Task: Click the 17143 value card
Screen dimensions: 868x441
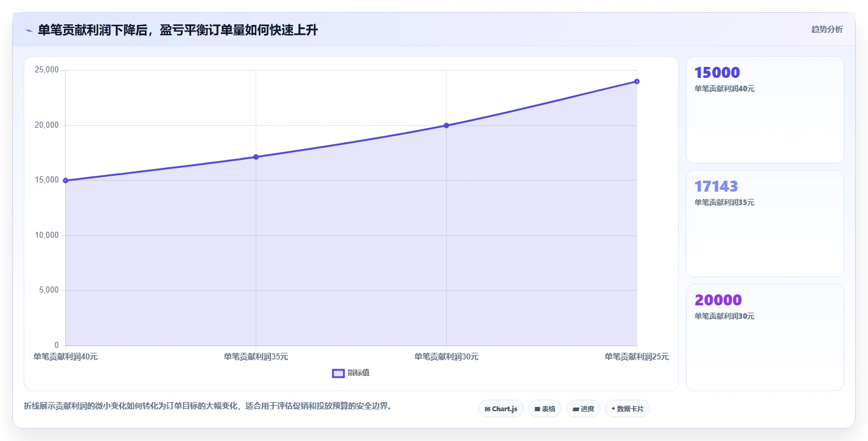Action: (765, 223)
